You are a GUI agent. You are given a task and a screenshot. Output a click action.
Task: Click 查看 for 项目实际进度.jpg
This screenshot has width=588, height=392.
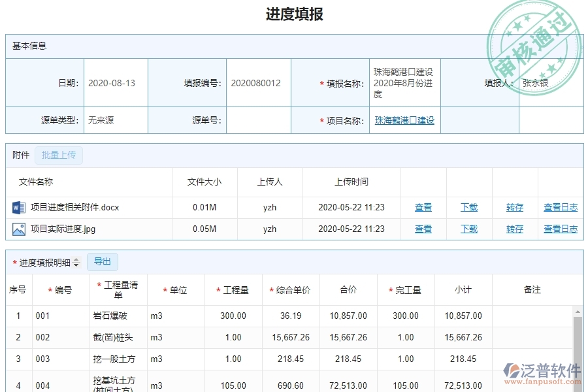pos(423,229)
